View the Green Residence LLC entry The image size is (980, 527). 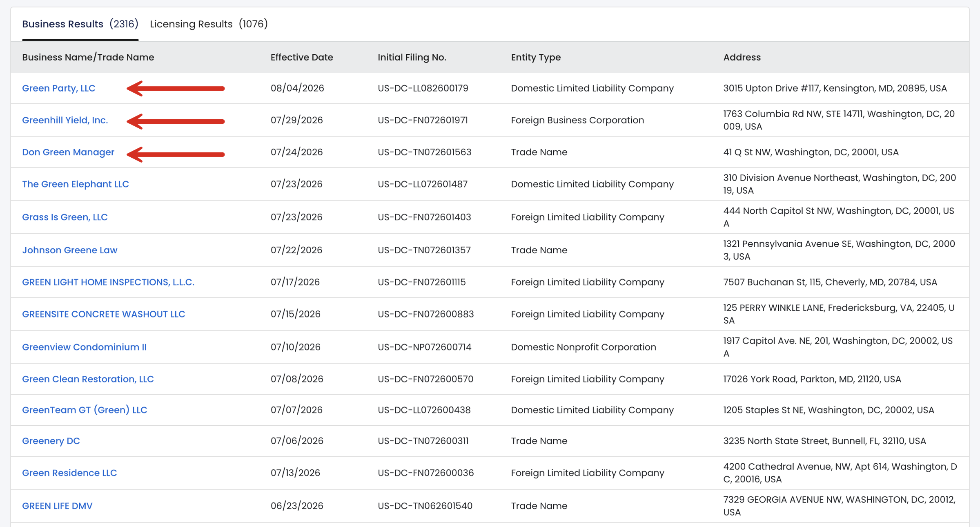pos(69,473)
